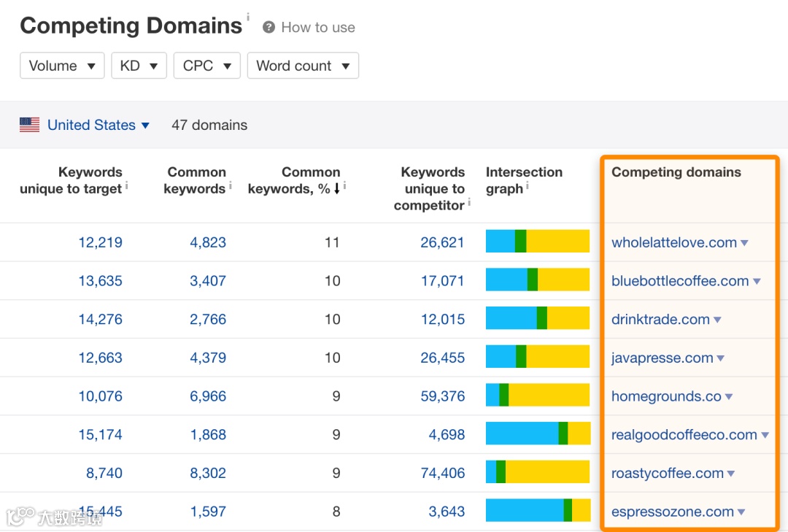The height and width of the screenshot is (532, 788).
Task: Open the How to use link
Action: (x=318, y=27)
